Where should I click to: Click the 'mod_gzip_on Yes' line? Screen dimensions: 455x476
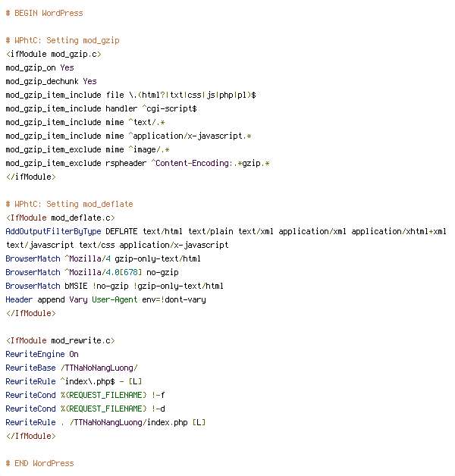(x=39, y=67)
